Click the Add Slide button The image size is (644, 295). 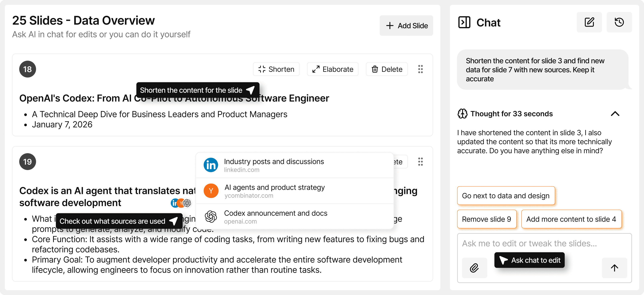[x=406, y=25]
